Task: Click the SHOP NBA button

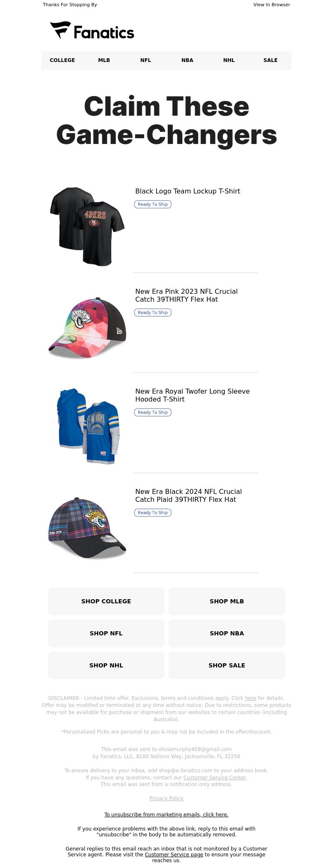Action: click(227, 633)
